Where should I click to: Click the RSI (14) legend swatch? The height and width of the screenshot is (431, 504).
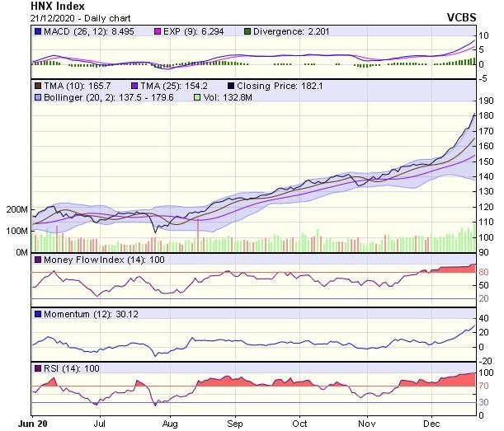click(x=38, y=368)
